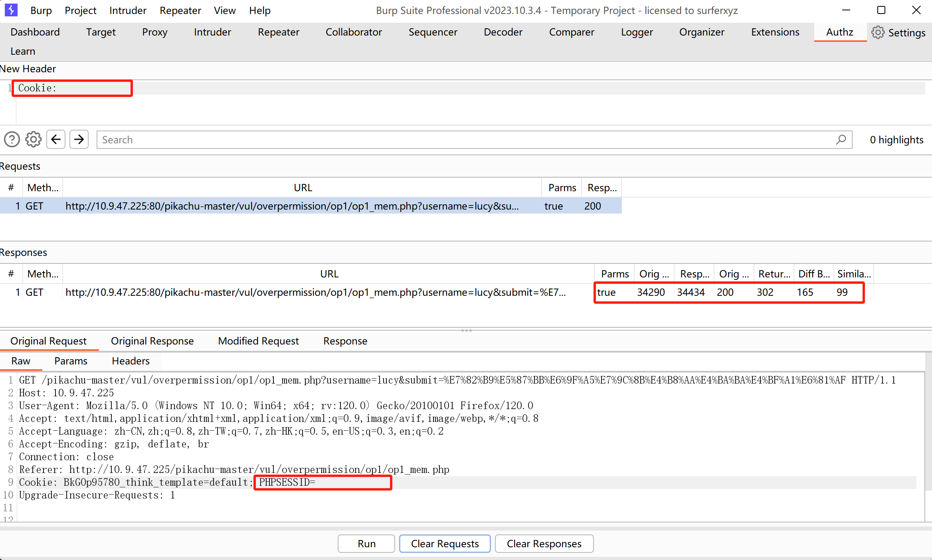The image size is (932, 560).
Task: Click the Burp Suite logo icon
Action: tap(11, 9)
